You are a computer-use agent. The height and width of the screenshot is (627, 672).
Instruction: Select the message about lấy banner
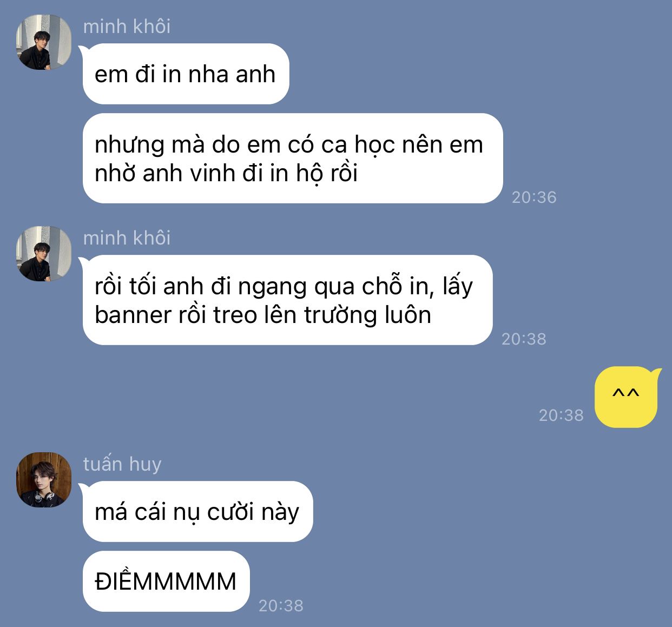[287, 300]
